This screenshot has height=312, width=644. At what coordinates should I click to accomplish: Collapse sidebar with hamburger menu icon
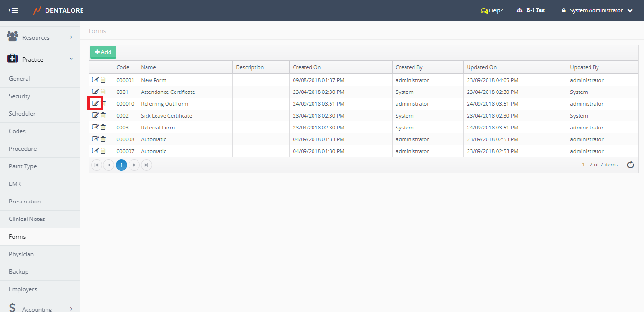(x=13, y=10)
